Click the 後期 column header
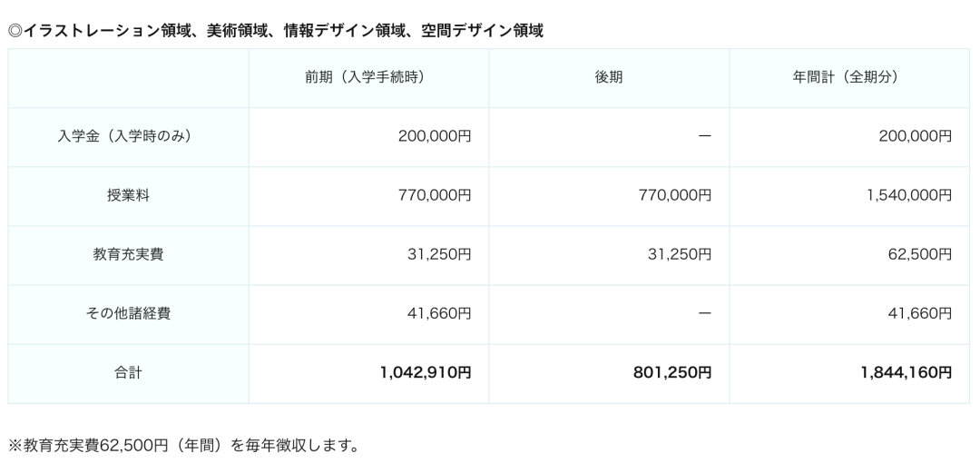 (x=609, y=77)
